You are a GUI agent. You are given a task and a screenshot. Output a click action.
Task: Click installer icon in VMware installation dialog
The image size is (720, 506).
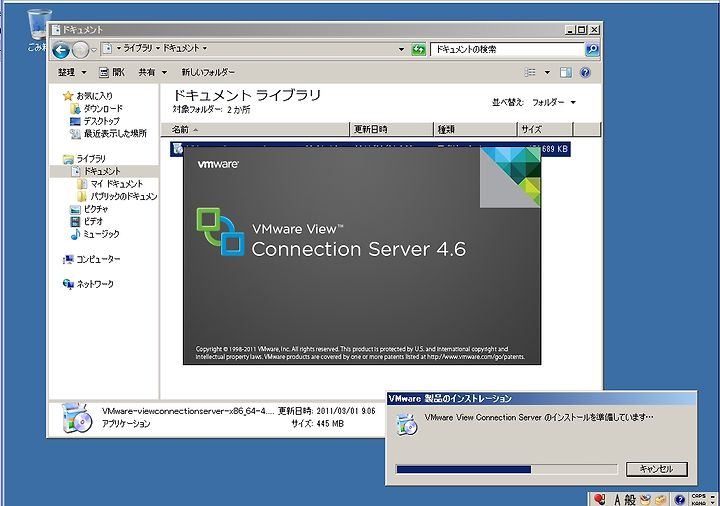(407, 425)
